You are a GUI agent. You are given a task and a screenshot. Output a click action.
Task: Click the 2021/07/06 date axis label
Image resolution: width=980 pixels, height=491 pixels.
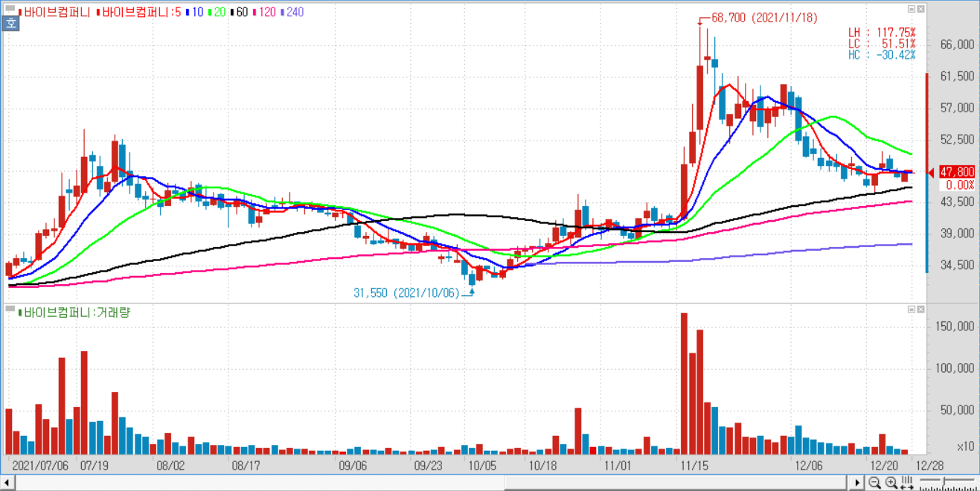tap(41, 465)
